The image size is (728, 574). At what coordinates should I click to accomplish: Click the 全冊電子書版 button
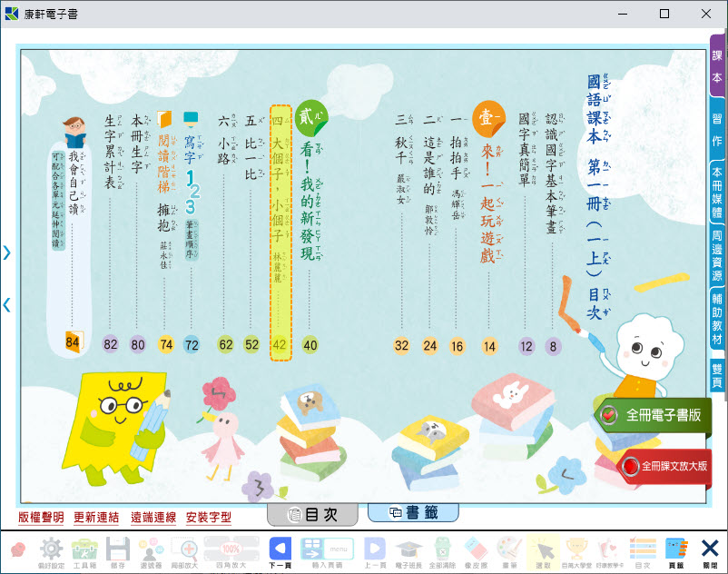(x=654, y=415)
